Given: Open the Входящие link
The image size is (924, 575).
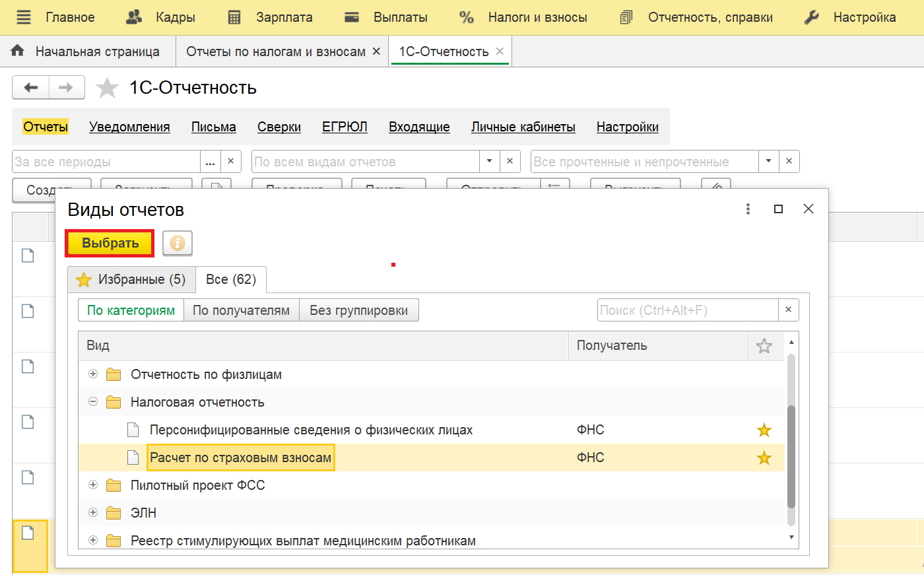Looking at the screenshot, I should click(419, 127).
